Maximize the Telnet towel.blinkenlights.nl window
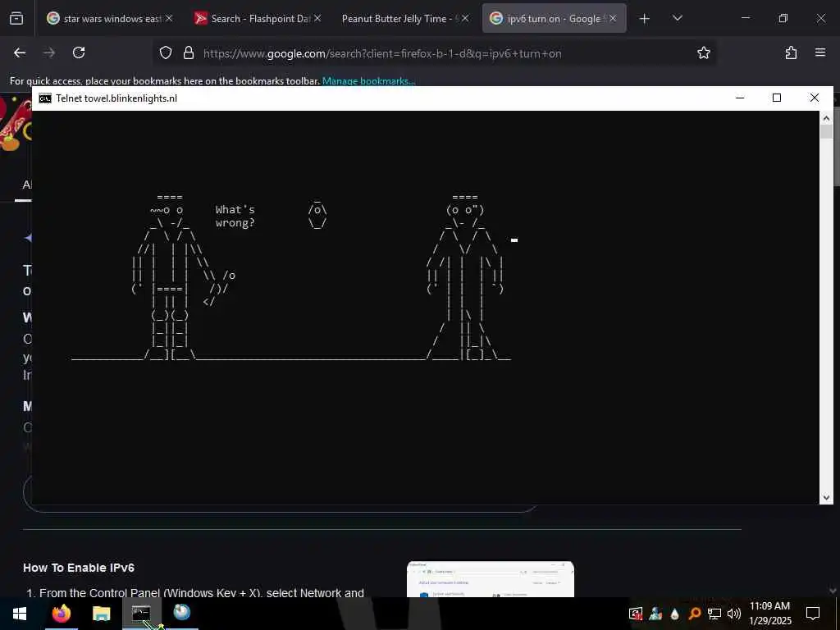Screen dimensions: 840x630 click(777, 98)
